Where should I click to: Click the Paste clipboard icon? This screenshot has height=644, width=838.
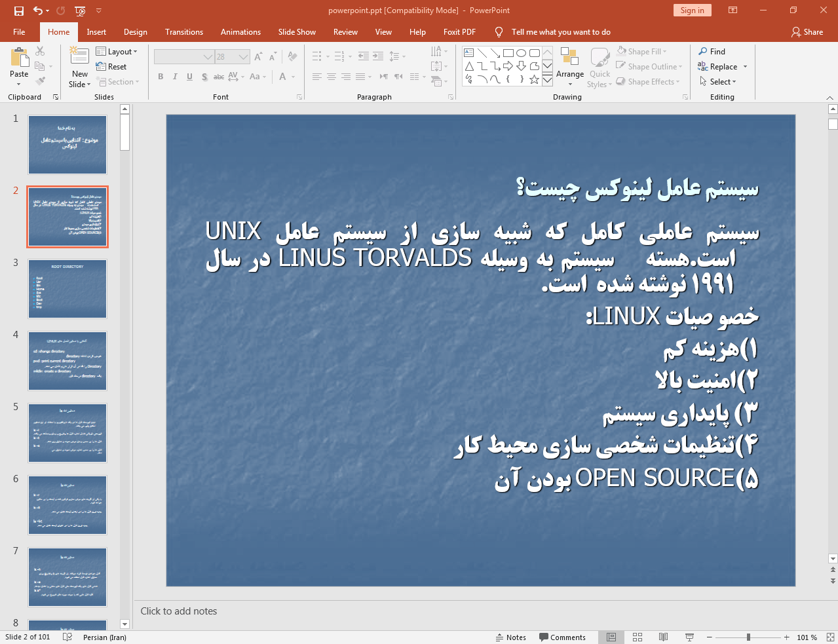[x=19, y=58]
